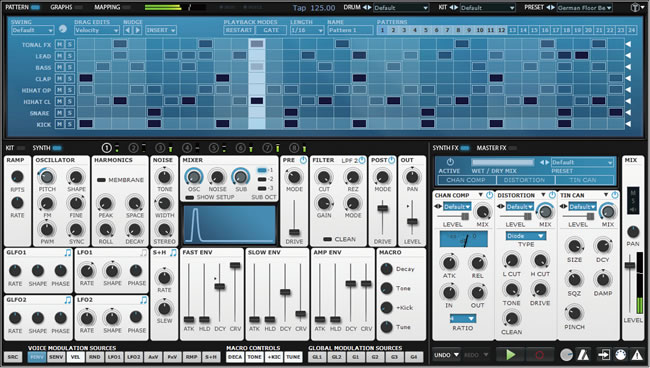Image resolution: width=650 pixels, height=368 pixels.
Task: Toggle tempo sync note icon on S+H
Action: tap(173, 252)
